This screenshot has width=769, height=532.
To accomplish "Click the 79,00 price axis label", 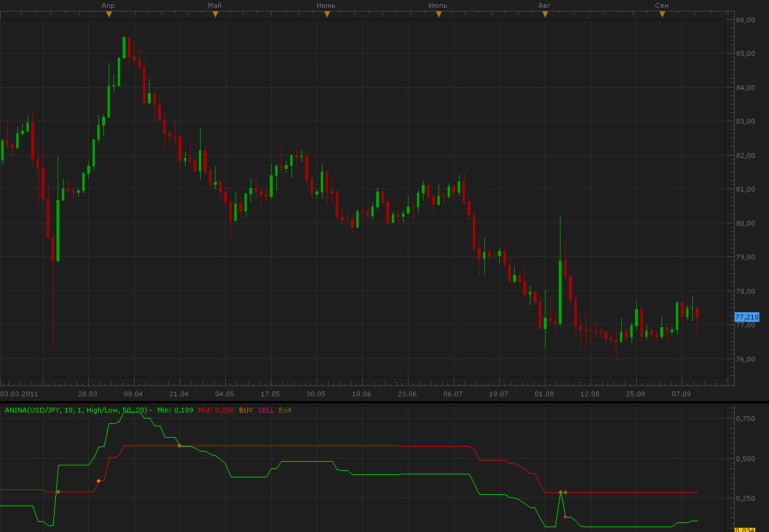I will point(745,257).
